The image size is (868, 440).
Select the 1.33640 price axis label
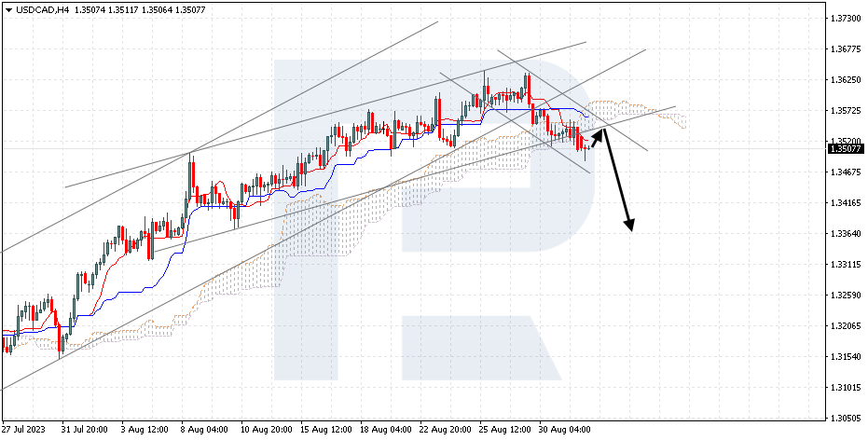coord(845,234)
